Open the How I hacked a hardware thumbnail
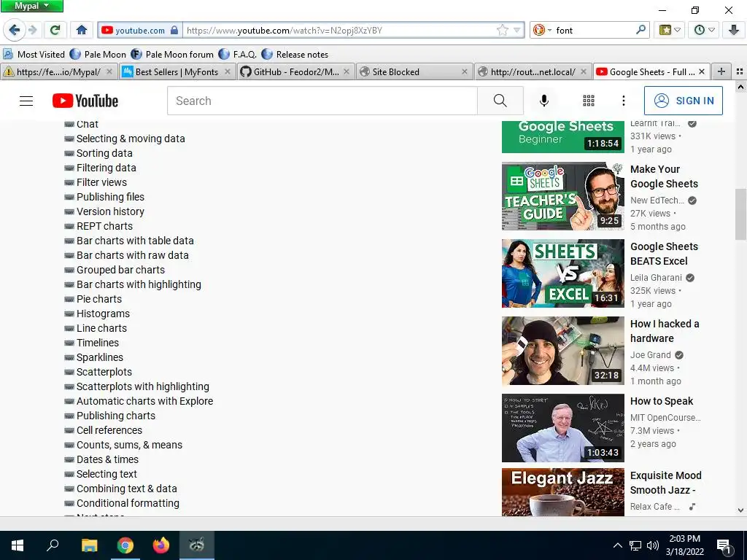The width and height of the screenshot is (747, 560). 562,351
